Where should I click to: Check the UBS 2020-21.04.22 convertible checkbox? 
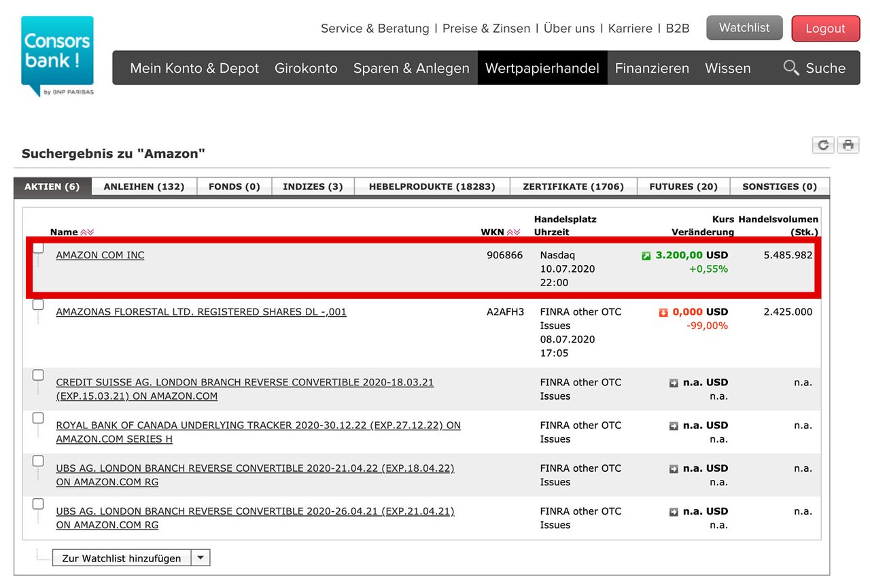tap(38, 461)
